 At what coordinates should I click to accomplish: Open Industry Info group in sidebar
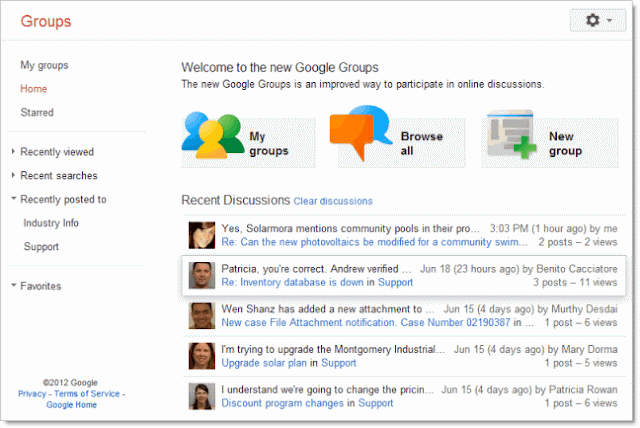[x=51, y=223]
